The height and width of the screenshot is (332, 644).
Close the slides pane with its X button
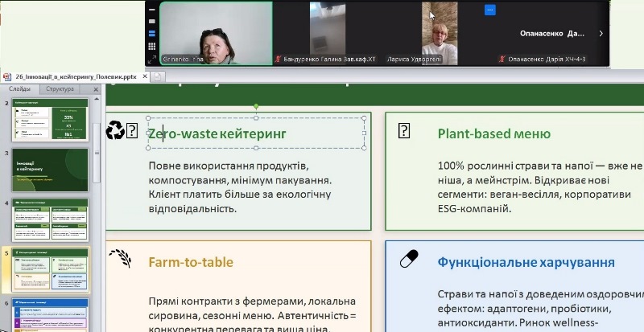[97, 88]
